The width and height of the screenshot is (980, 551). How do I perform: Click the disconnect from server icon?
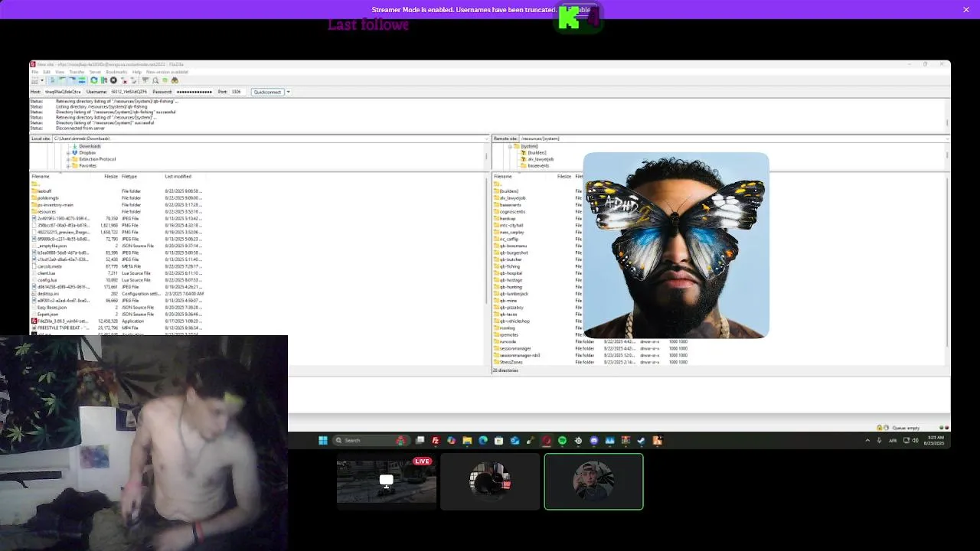click(x=123, y=80)
